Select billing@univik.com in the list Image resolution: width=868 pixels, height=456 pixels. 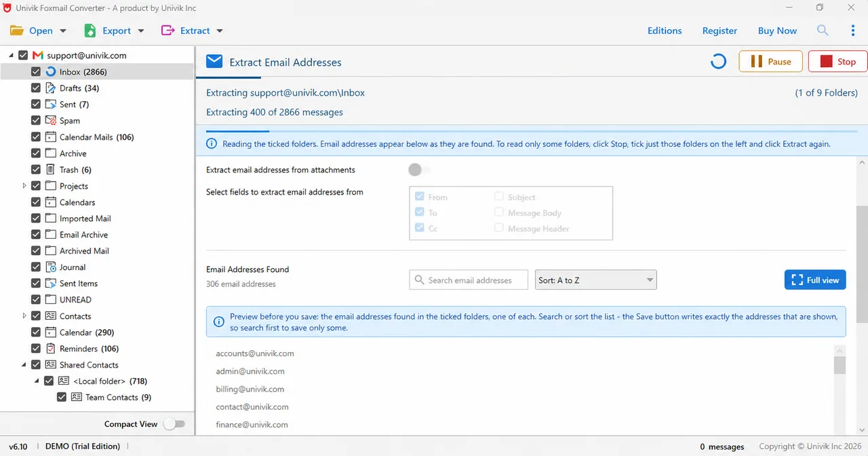point(250,389)
